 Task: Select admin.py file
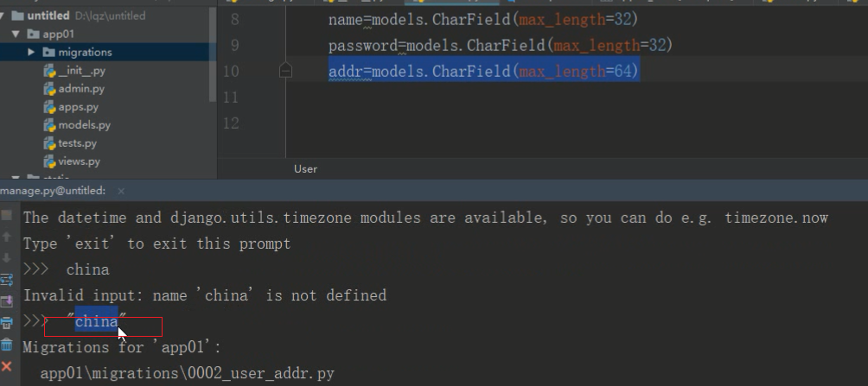point(81,88)
